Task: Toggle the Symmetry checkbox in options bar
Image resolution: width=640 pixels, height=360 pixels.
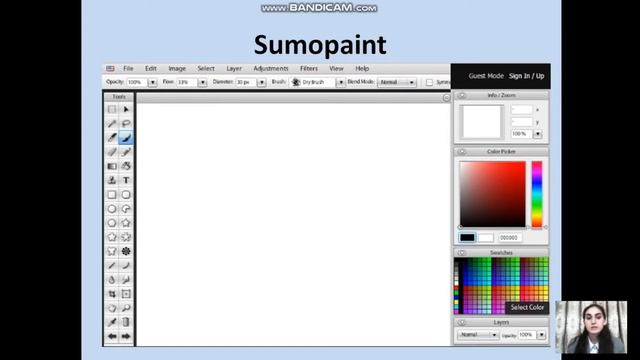Action: tap(429, 82)
